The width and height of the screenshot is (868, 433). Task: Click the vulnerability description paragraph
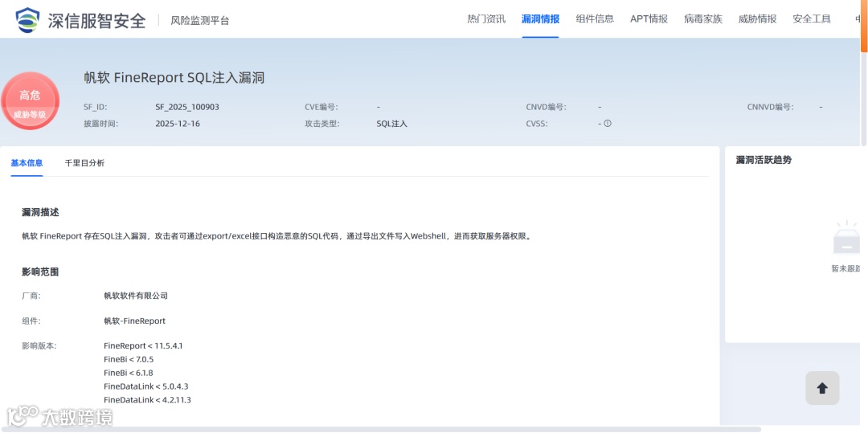(x=276, y=236)
